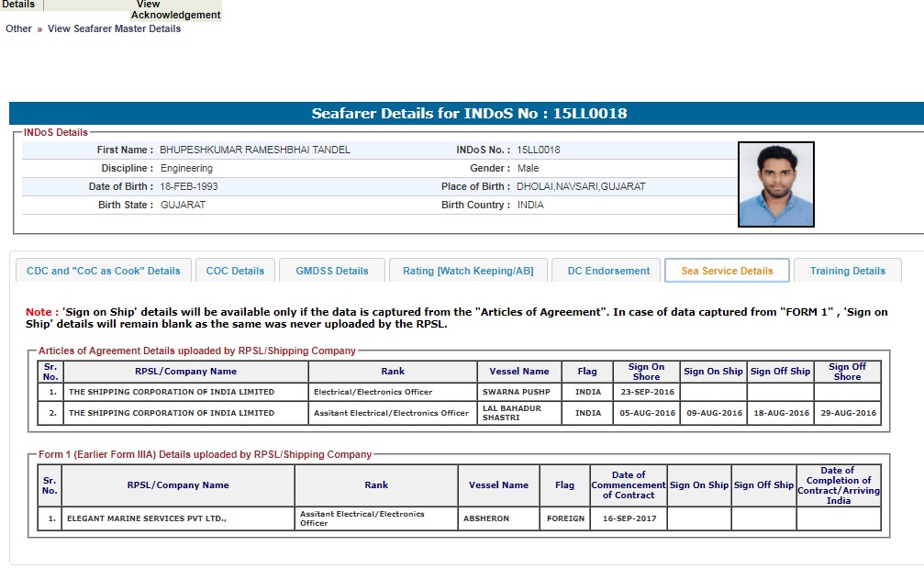Open the CDC and "CoC as Cook" Details tab
924x568 pixels.
(x=104, y=271)
